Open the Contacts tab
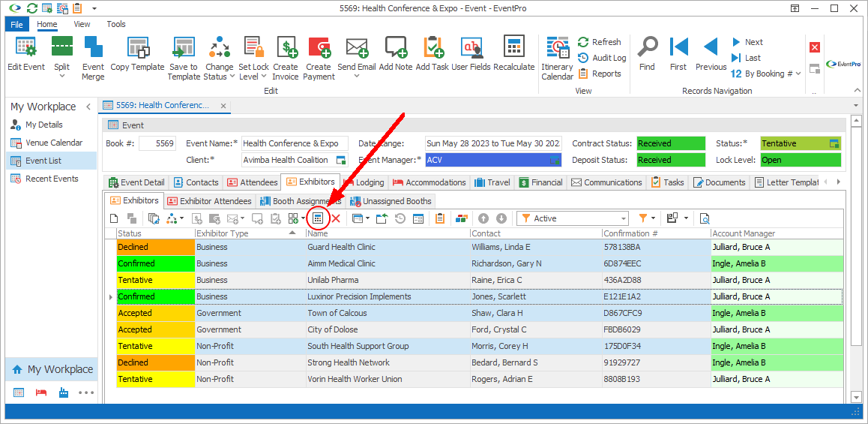This screenshot has width=868, height=424. point(196,182)
